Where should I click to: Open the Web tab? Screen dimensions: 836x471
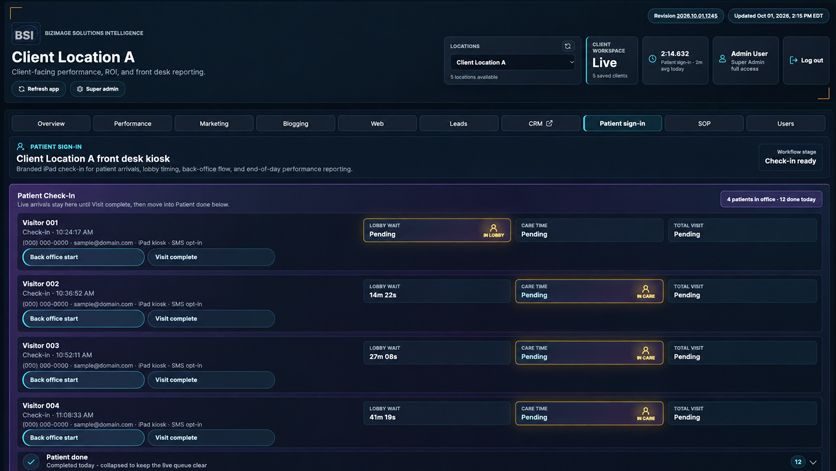(x=377, y=123)
